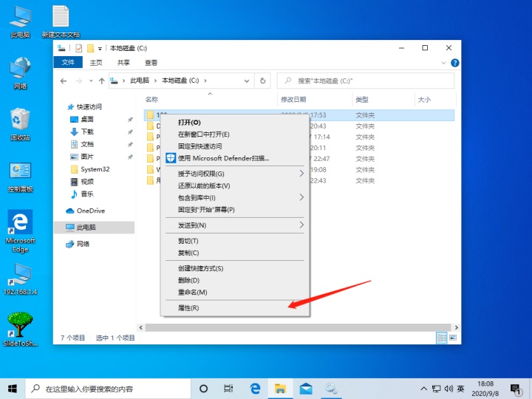This screenshot has width=532, height=399.
Task: Refresh the current folder view
Action: (262, 81)
